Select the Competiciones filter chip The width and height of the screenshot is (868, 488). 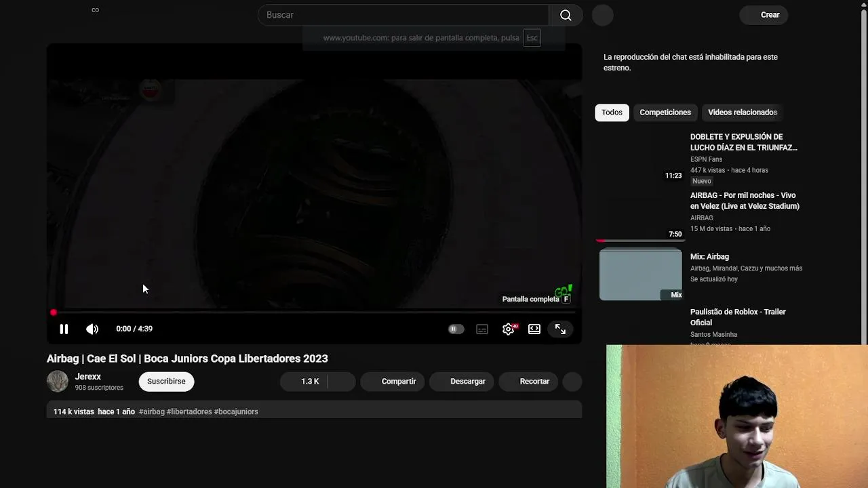tap(665, 113)
